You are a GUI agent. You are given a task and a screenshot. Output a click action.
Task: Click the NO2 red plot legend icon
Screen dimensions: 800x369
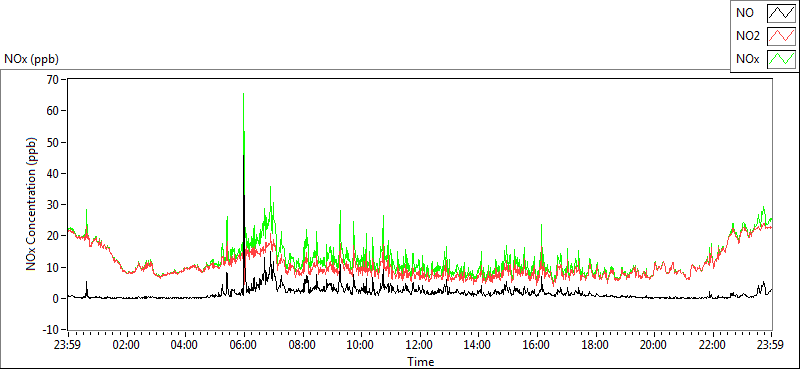click(x=782, y=36)
